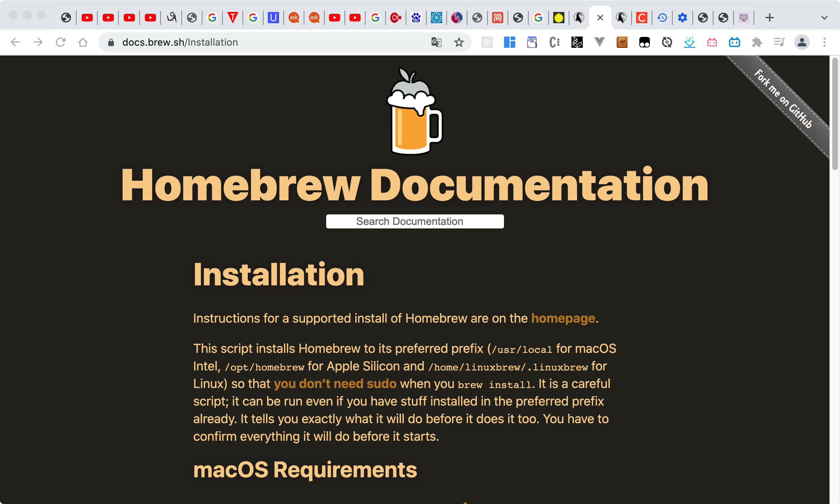The height and width of the screenshot is (504, 840).
Task: Click the camel notebook extension icon
Action: [622, 43]
